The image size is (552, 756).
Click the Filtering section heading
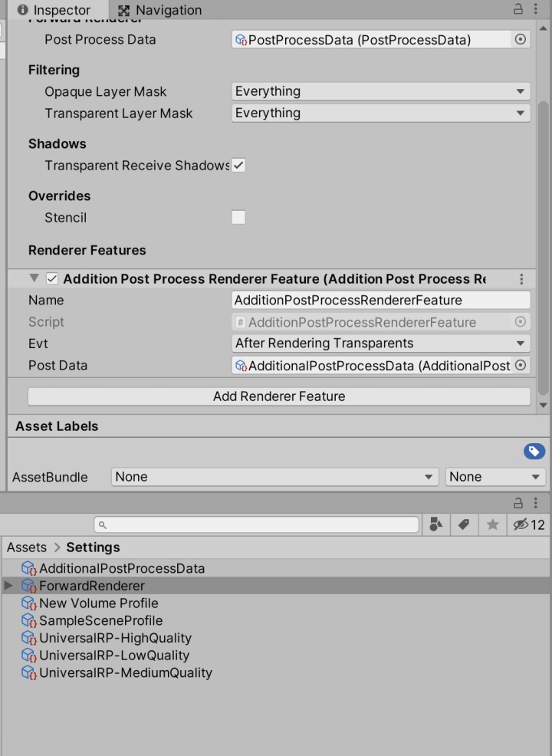coord(54,70)
